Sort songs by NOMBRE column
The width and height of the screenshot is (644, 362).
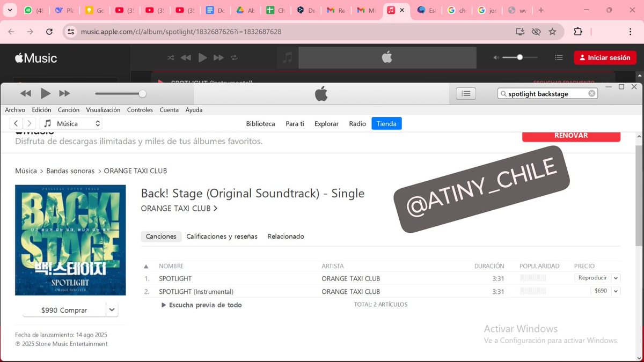(171, 266)
